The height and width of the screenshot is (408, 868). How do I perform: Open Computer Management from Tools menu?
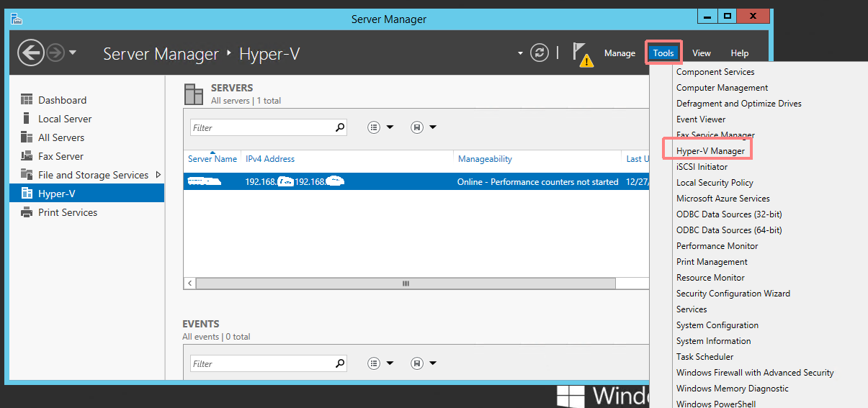coord(722,88)
